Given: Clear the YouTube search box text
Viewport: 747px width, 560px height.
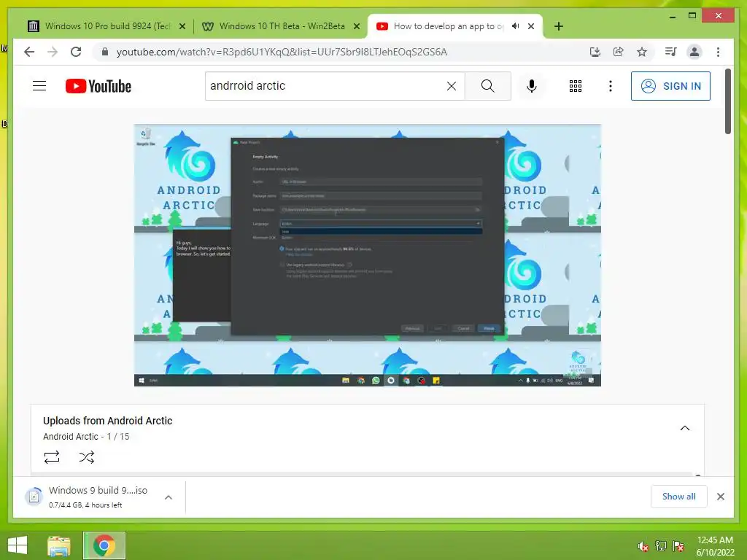Looking at the screenshot, I should [x=451, y=86].
